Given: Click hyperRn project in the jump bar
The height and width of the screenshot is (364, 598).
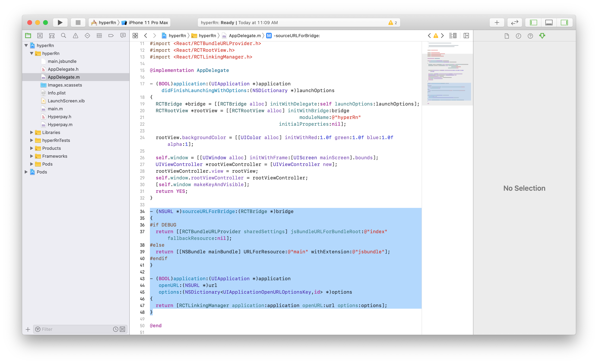Looking at the screenshot, I should tap(174, 36).
